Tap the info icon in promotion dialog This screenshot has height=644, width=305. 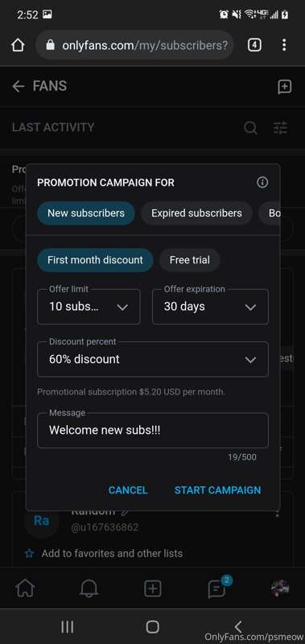click(262, 183)
